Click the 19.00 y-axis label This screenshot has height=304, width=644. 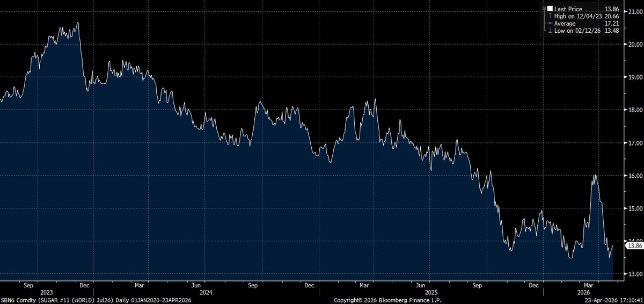(x=635, y=77)
